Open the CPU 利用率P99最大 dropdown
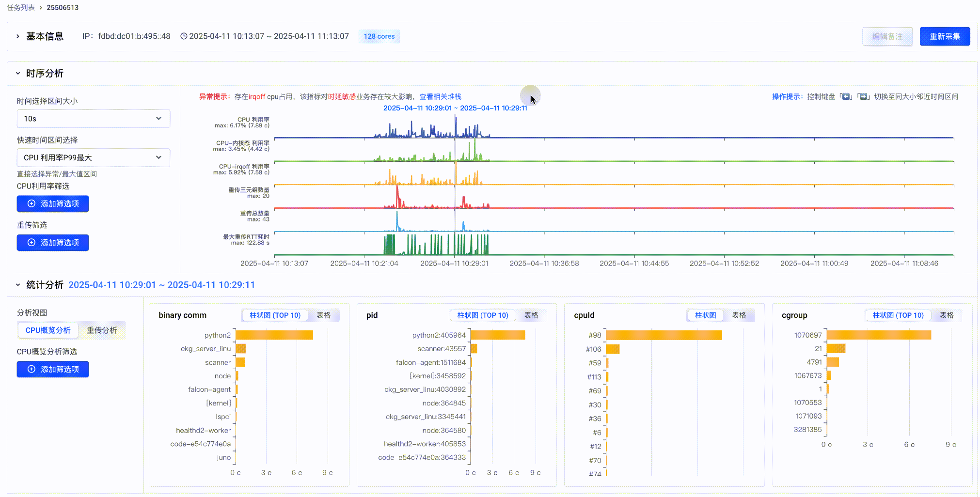The height and width of the screenshot is (497, 980). (x=93, y=157)
